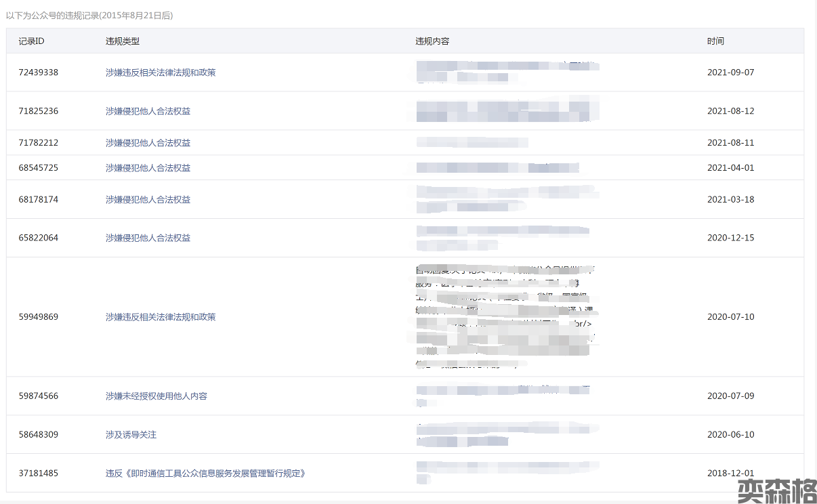Open the 涉嫌违反相关法律法规和政策 link for record 72439338
The height and width of the screenshot is (504, 817).
pyautogui.click(x=161, y=72)
